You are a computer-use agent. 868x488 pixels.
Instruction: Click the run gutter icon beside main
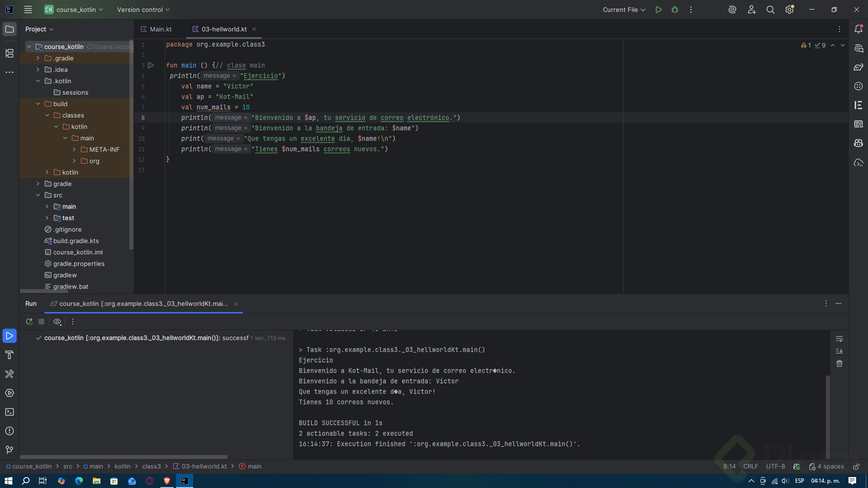tap(151, 65)
